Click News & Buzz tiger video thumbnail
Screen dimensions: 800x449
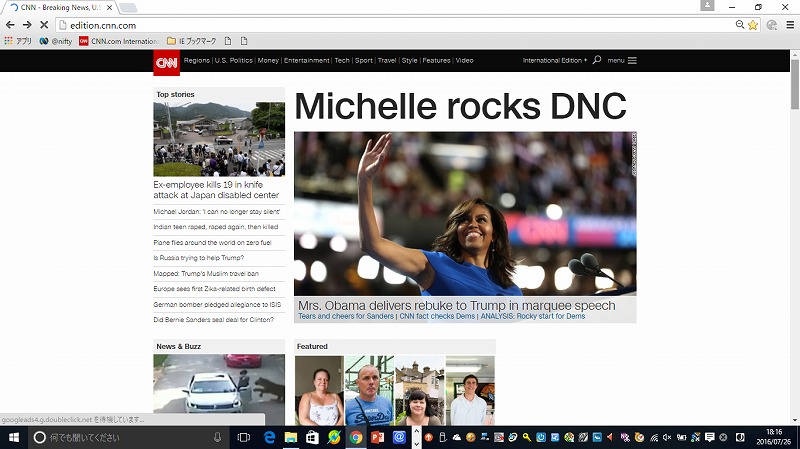(219, 389)
